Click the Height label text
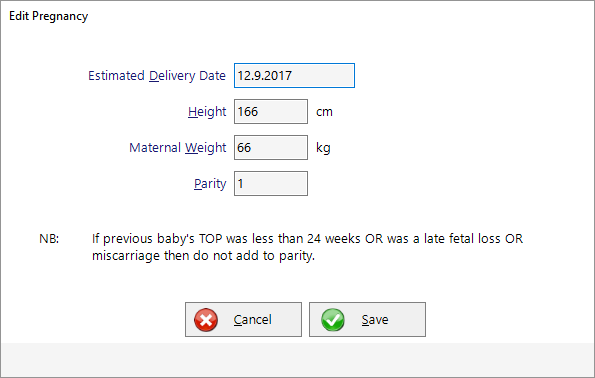Screen dimensions: 595x378 point(207,112)
